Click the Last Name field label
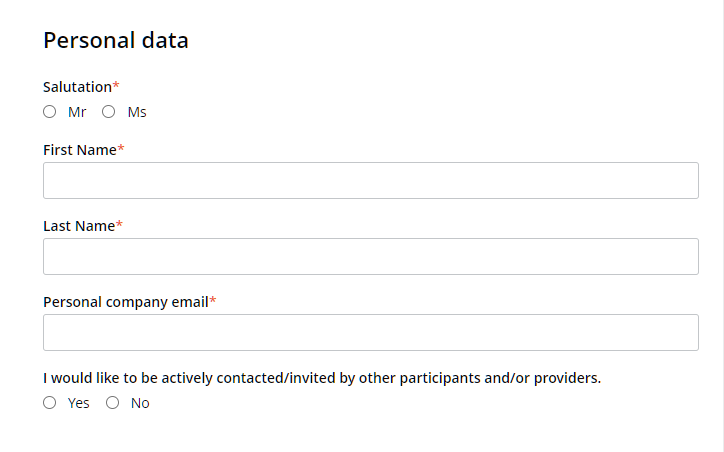 click(x=78, y=226)
